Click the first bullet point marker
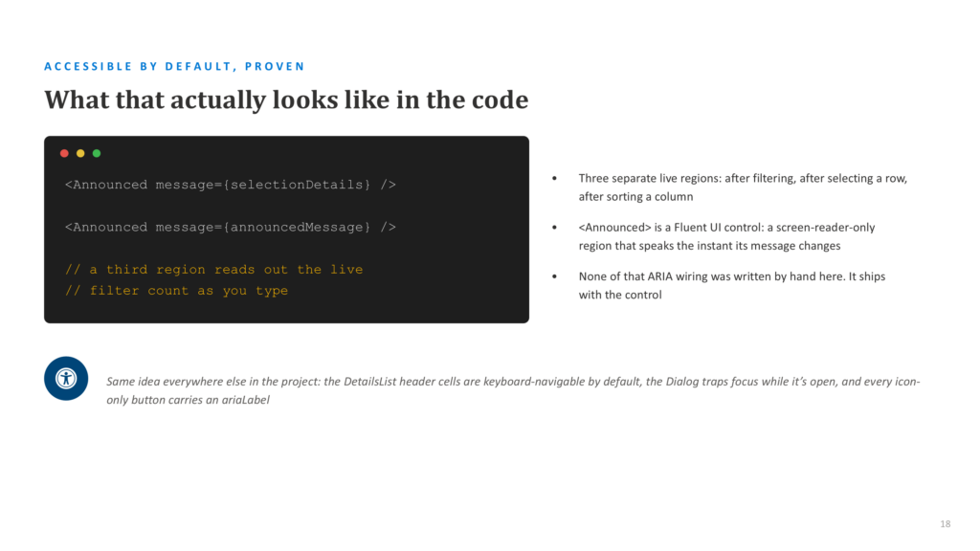Image resolution: width=980 pixels, height=551 pixels. coord(554,178)
